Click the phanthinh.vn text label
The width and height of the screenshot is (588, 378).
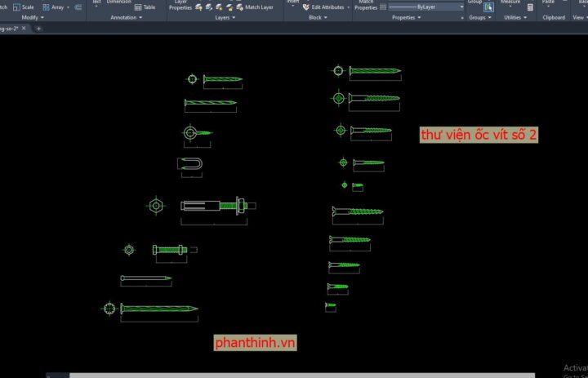[x=255, y=343]
